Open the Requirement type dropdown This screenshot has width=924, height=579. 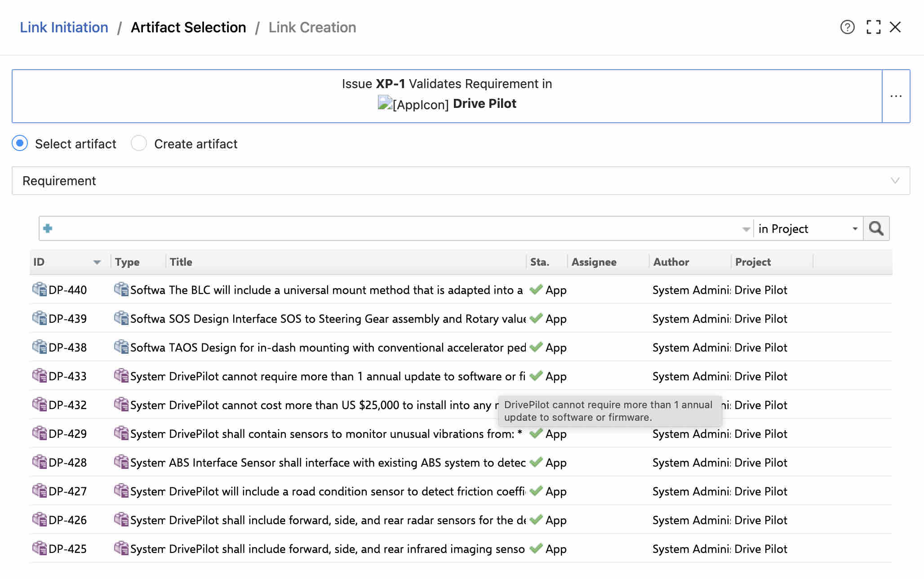[x=461, y=181]
